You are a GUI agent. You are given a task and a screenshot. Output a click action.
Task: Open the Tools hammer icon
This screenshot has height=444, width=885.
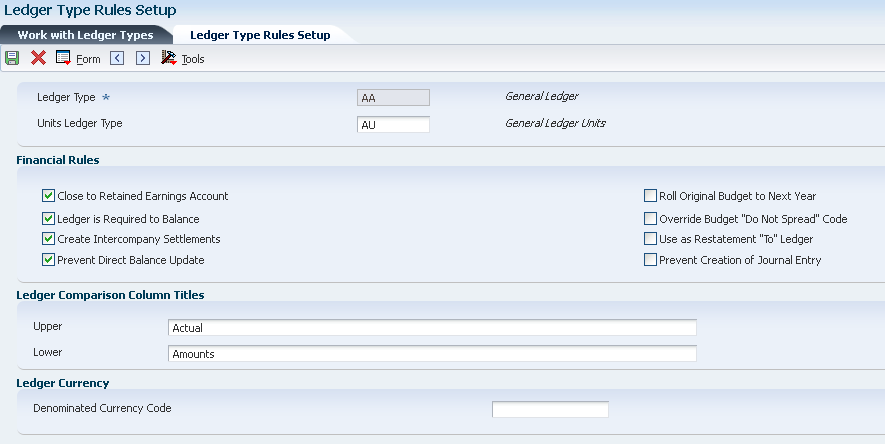[169, 58]
